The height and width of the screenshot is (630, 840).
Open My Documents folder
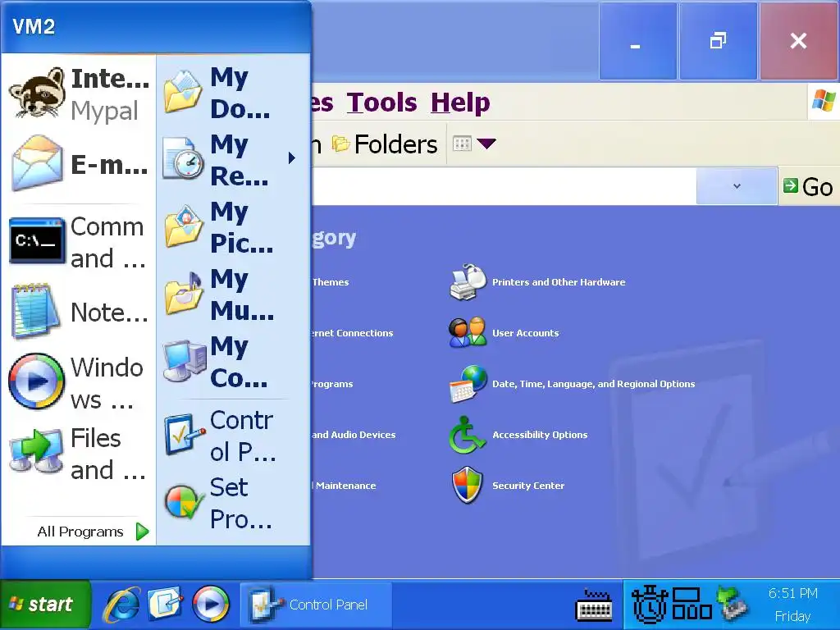pyautogui.click(x=231, y=94)
